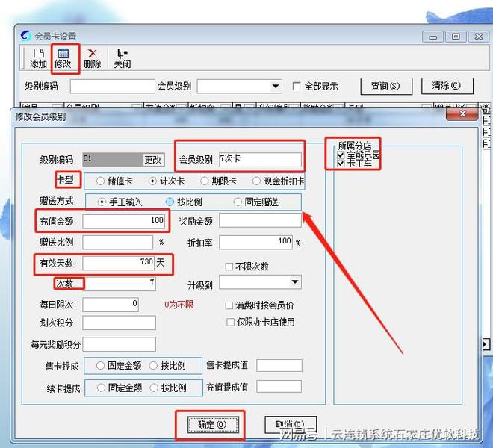493x448 pixels.
Task: Select the 计次卡 card type radio
Action: (152, 181)
